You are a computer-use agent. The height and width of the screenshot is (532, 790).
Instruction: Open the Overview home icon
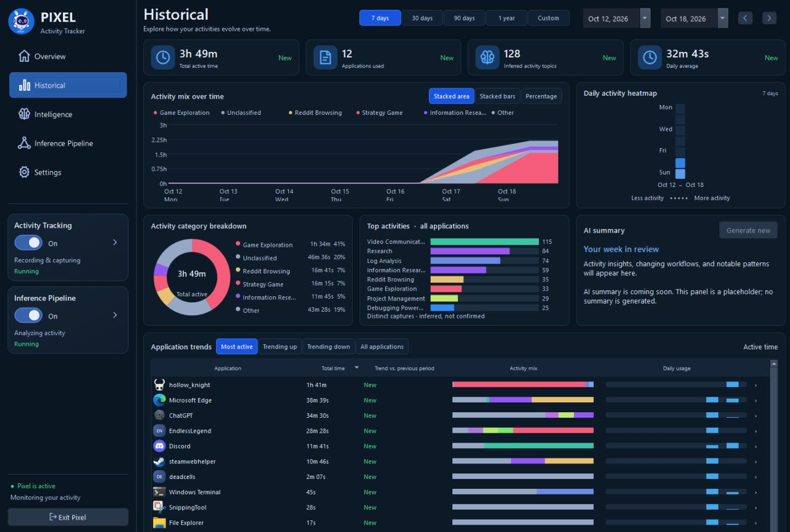[x=24, y=56]
